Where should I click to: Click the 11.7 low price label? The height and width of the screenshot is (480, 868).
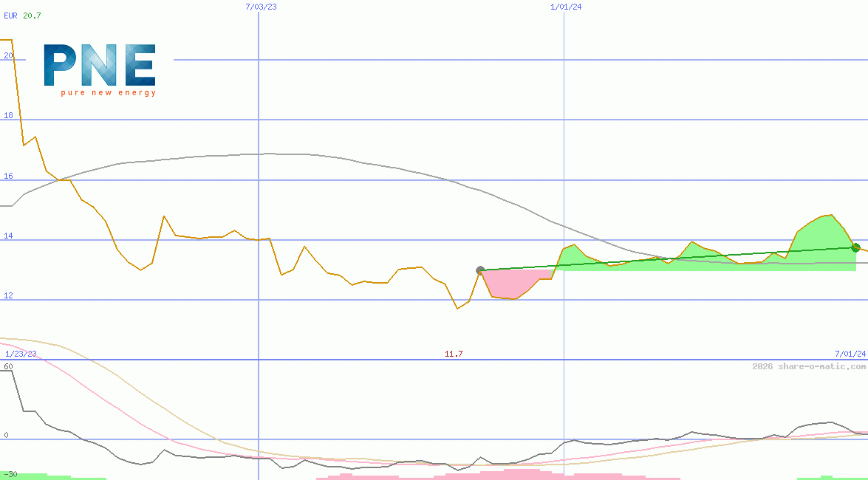[454, 354]
